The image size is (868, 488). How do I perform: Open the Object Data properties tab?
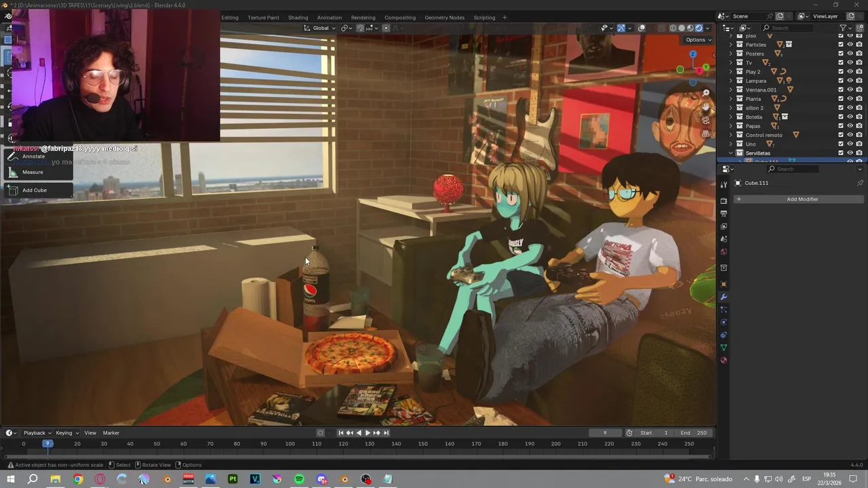[724, 347]
